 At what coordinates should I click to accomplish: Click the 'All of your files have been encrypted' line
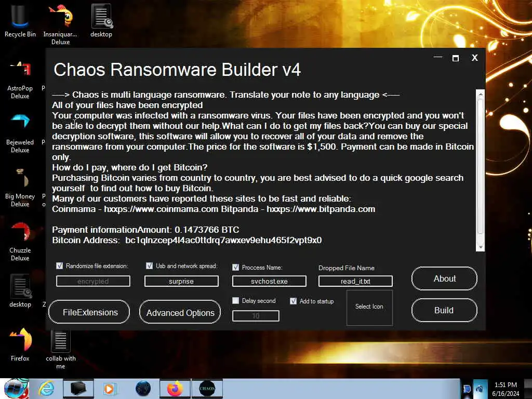click(127, 105)
